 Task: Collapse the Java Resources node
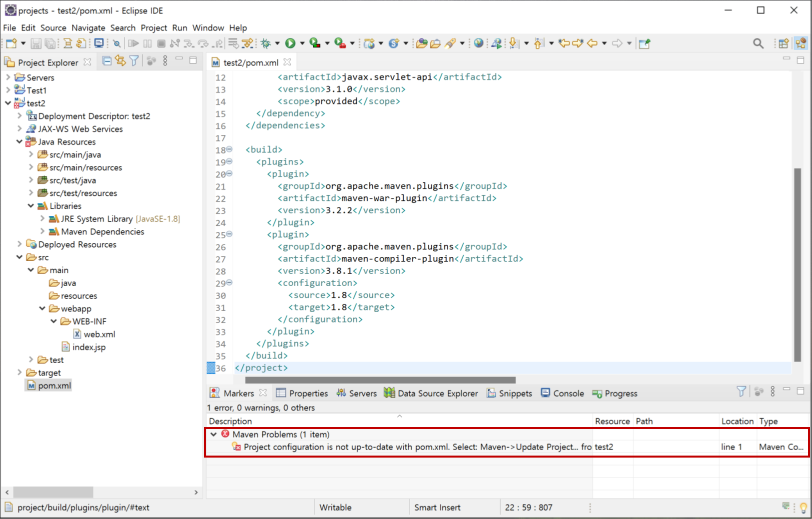point(19,141)
